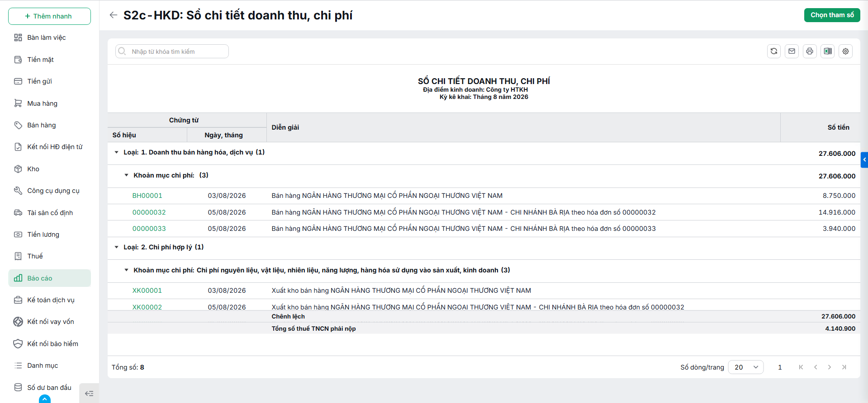Image resolution: width=868 pixels, height=403 pixels.
Task: Click the Kế toán dịch vụ icon
Action: point(18,300)
